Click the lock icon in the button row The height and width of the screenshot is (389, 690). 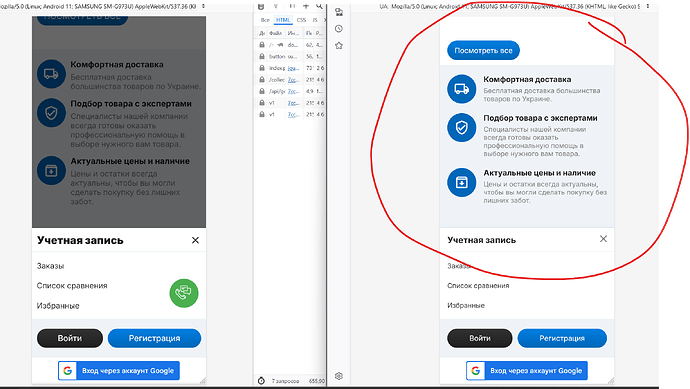(262, 56)
